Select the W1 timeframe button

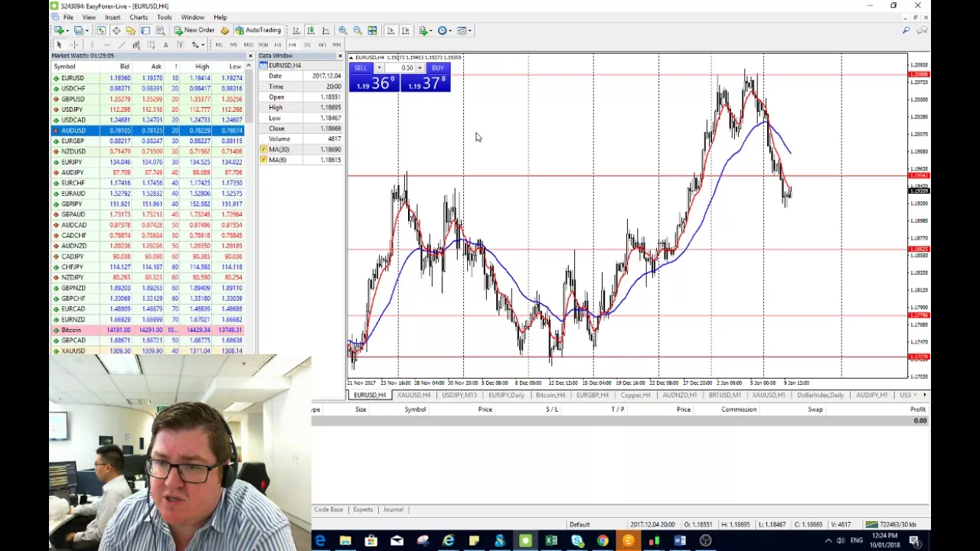click(x=322, y=45)
